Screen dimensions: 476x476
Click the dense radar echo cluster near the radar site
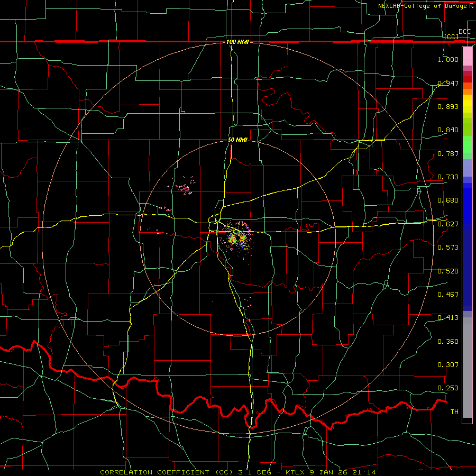[x=236, y=239]
